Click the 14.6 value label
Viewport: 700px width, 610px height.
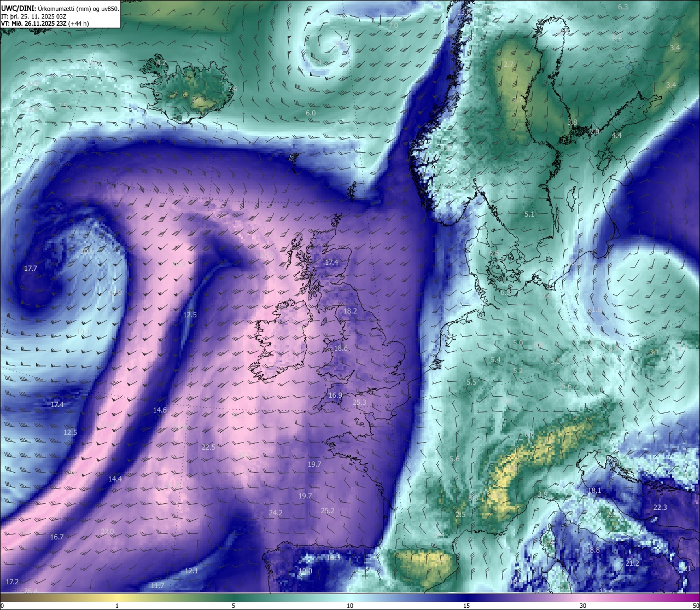tap(160, 410)
